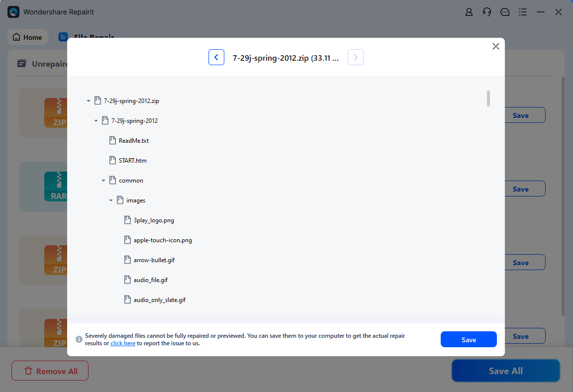Click the Save All button
Viewport: 573px width, 392px height.
click(506, 371)
